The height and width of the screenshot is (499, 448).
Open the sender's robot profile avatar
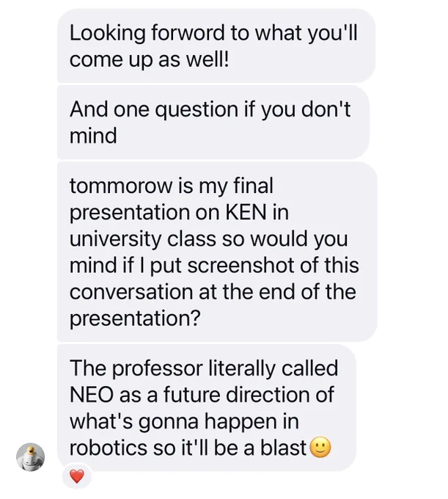click(x=31, y=456)
